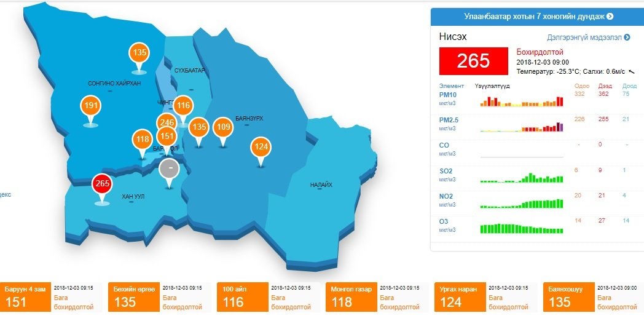Select the 109 station map pin

(x=223, y=128)
